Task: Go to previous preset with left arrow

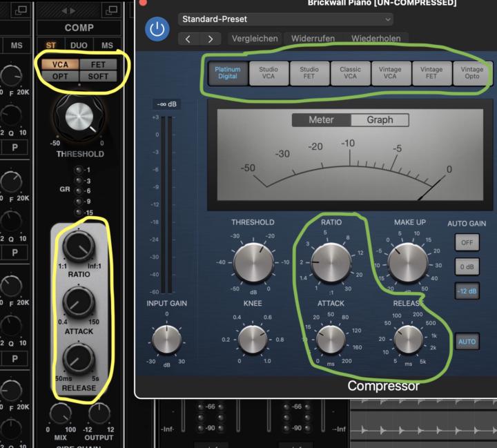Action: click(188, 39)
